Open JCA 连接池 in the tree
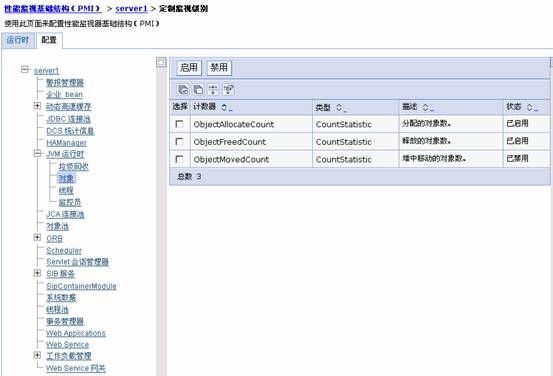553x376 pixels. (x=65, y=214)
